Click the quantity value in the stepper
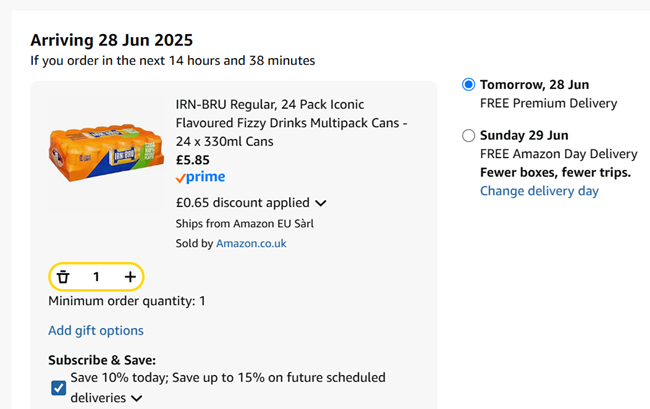This screenshot has height=409, width=650. (x=96, y=276)
